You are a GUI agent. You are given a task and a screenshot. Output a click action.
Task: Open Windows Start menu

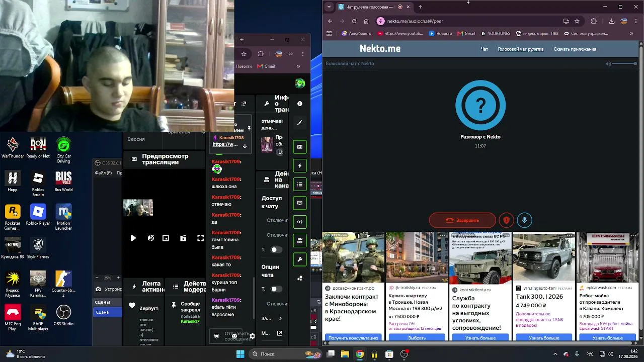coord(240,354)
